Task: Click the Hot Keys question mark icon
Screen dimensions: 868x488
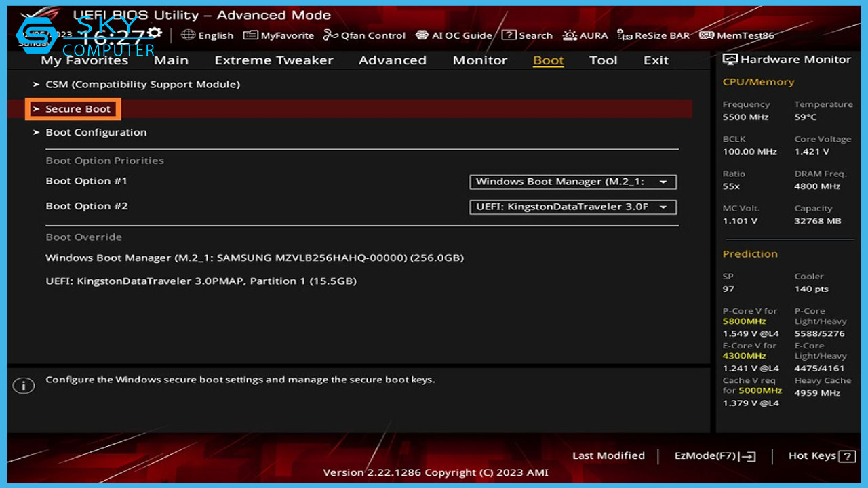Action: (847, 456)
